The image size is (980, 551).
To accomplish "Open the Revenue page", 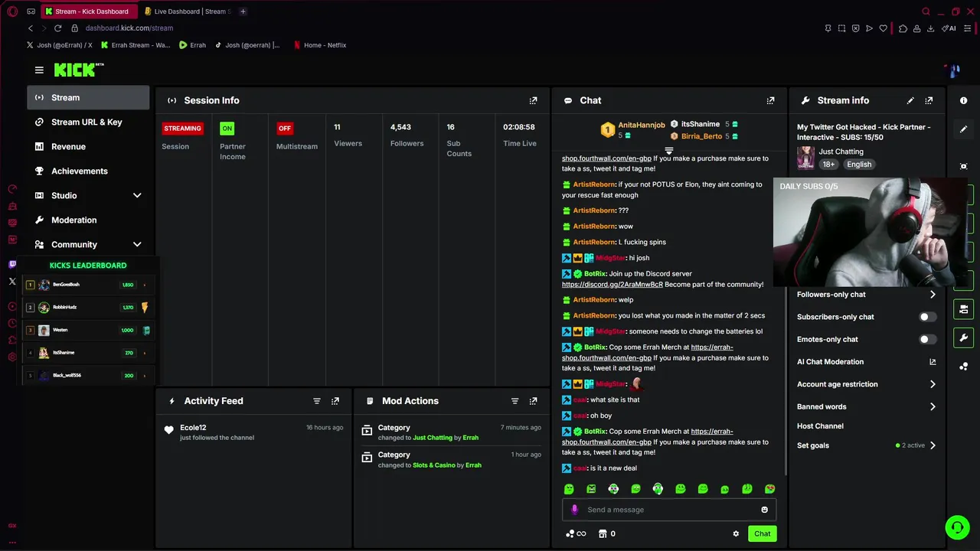I will [x=89, y=147].
